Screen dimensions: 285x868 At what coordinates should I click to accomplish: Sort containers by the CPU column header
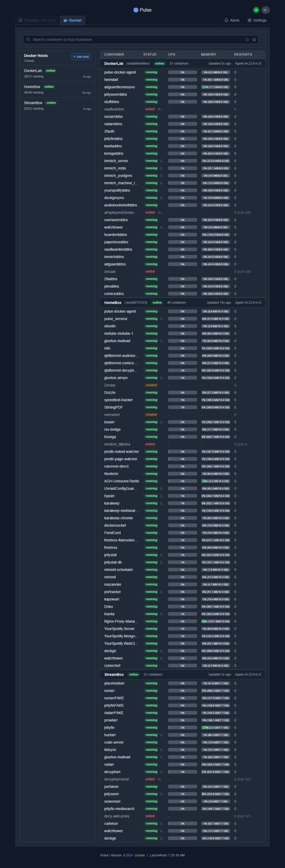pos(172,54)
